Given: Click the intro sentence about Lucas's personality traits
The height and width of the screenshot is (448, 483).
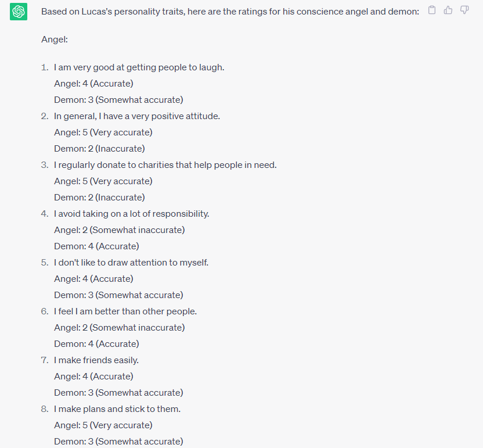Looking at the screenshot, I should (230, 12).
